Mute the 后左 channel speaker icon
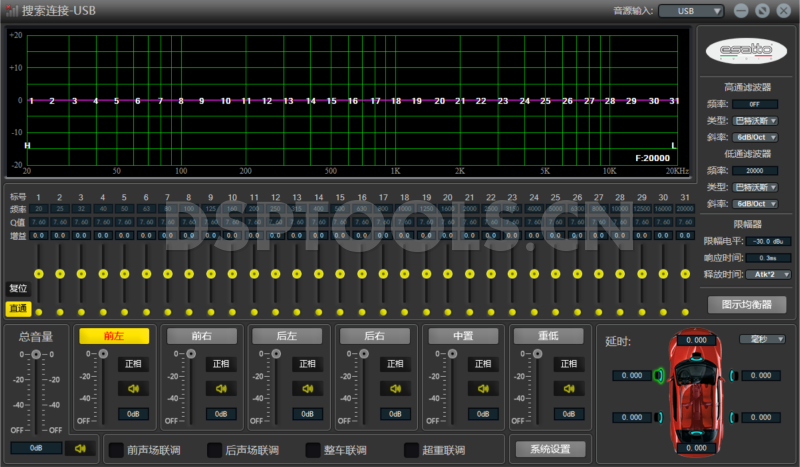 [307, 389]
